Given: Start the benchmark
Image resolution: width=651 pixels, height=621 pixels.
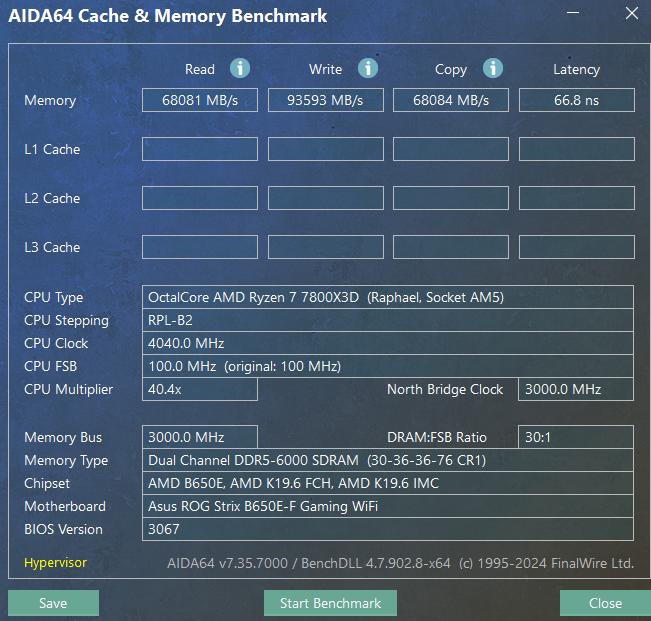Looking at the screenshot, I should click(330, 603).
